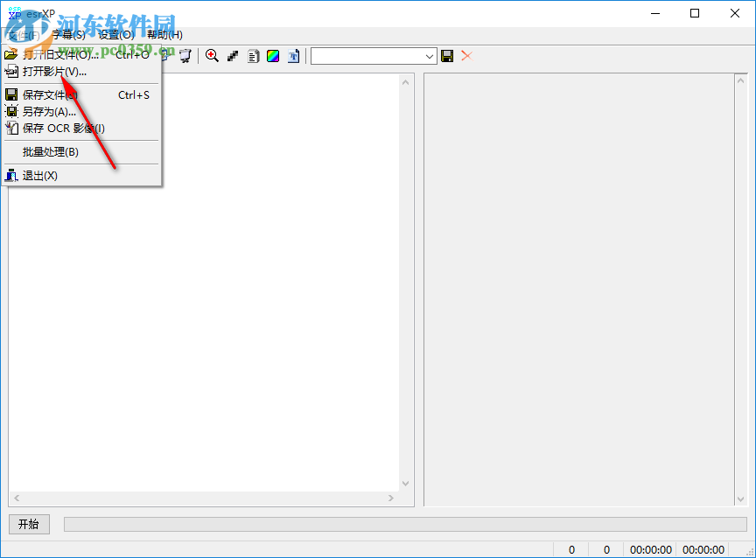The image size is (756, 558).
Task: Click the text document page toolbar icon
Action: tap(253, 56)
